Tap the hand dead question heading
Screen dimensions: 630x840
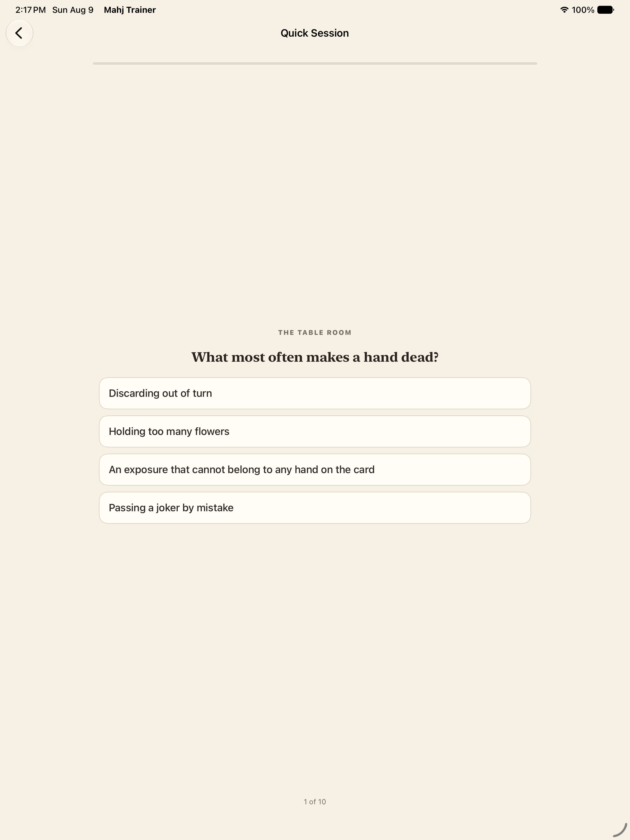[x=315, y=357]
